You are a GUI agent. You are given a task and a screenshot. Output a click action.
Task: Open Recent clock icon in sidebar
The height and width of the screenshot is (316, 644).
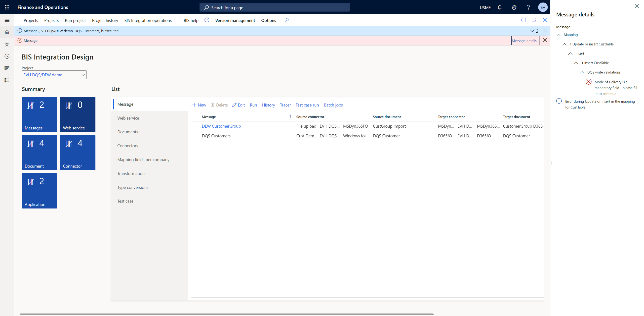7,56
